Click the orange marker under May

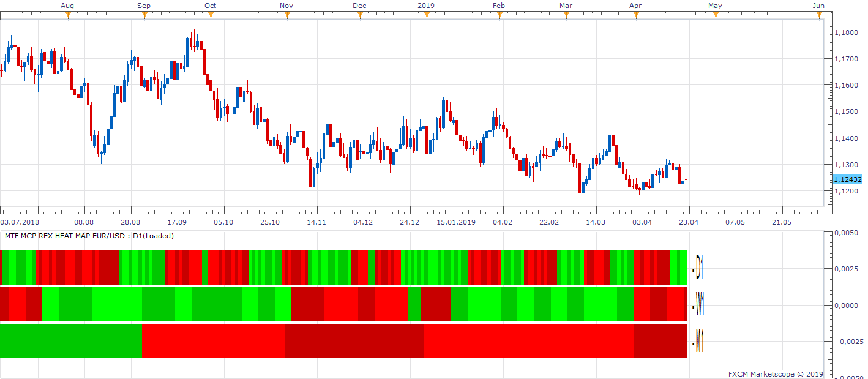pyautogui.click(x=716, y=15)
